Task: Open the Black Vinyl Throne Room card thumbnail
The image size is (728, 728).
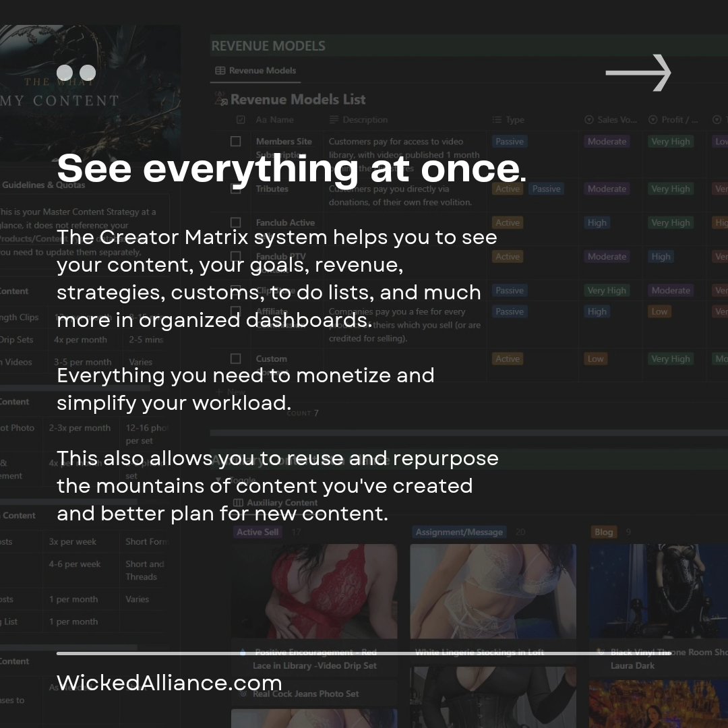Action: (x=659, y=591)
